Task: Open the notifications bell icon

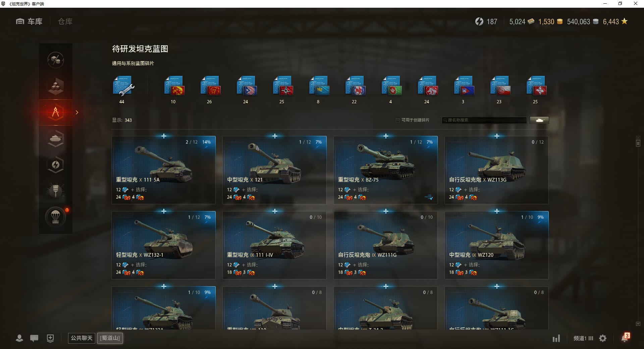Action: click(625, 338)
